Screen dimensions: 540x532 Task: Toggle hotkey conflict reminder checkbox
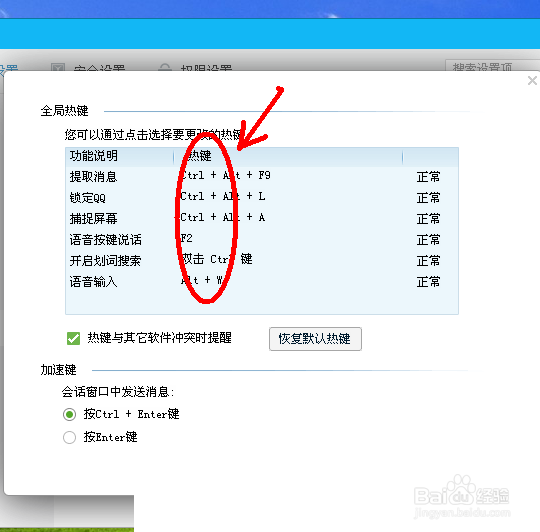tap(73, 338)
